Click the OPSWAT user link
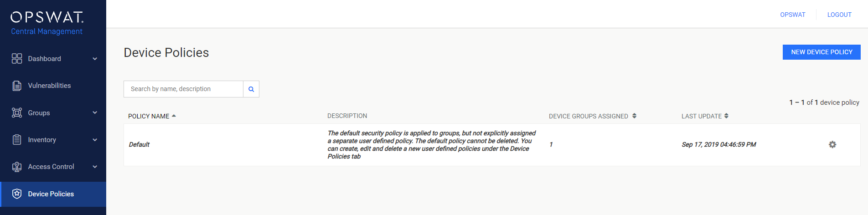This screenshot has width=868, height=215. (793, 15)
